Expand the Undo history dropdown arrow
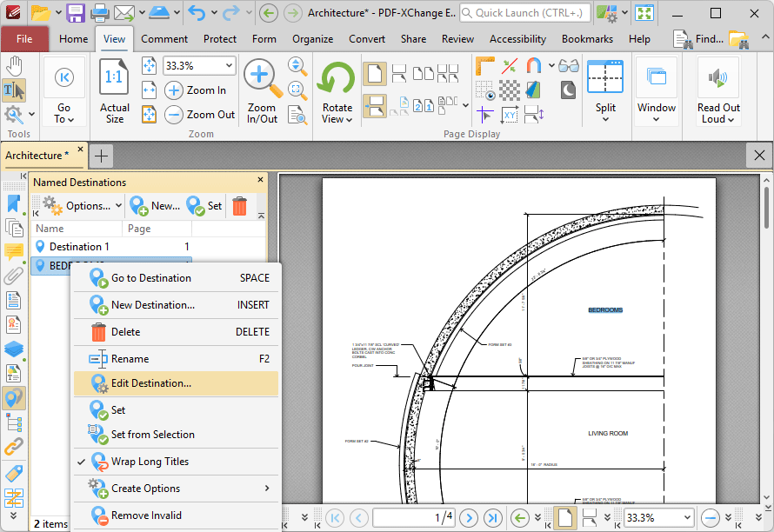Viewport: 774px width, 532px height. (x=214, y=13)
